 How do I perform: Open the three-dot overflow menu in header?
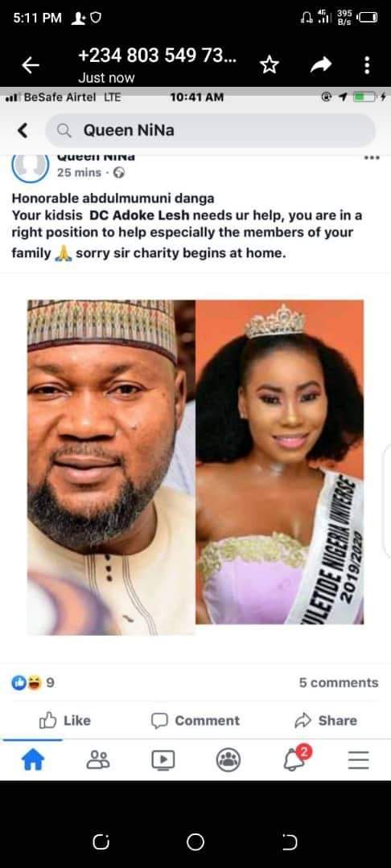(367, 65)
